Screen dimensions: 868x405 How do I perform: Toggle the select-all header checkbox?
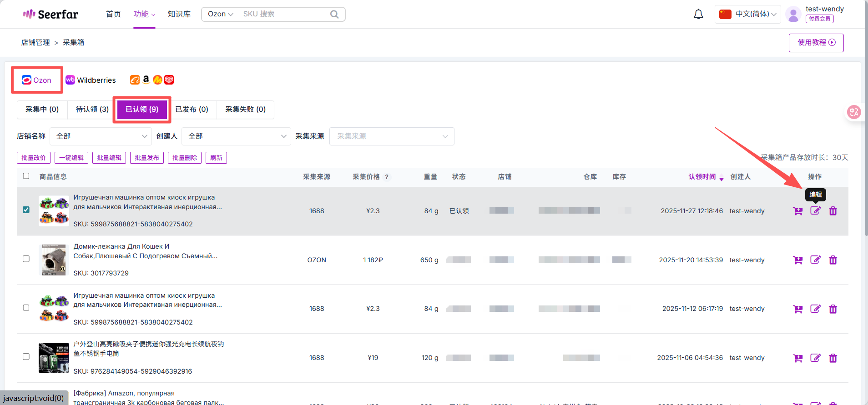pyautogui.click(x=26, y=176)
